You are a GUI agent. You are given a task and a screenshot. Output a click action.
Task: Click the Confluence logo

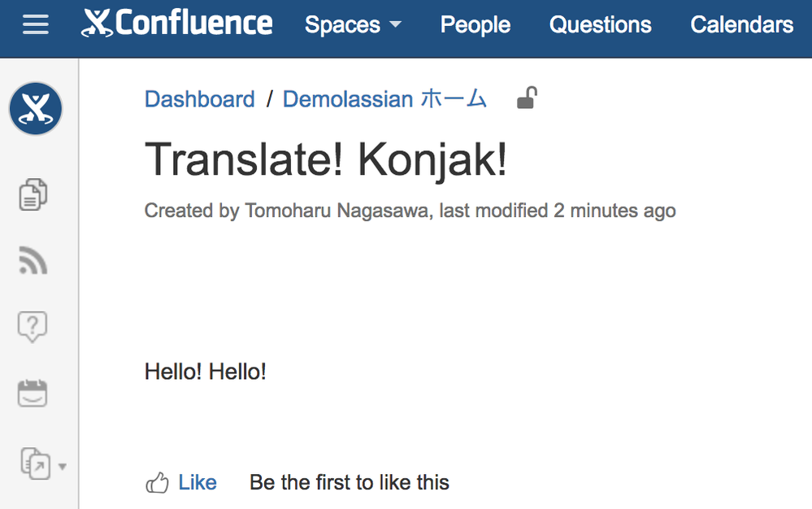[x=177, y=24]
